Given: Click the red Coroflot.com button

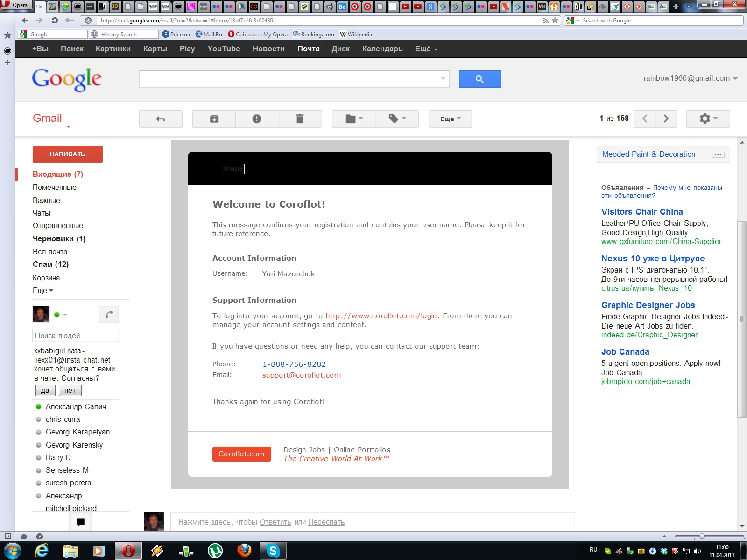Looking at the screenshot, I should tap(242, 454).
